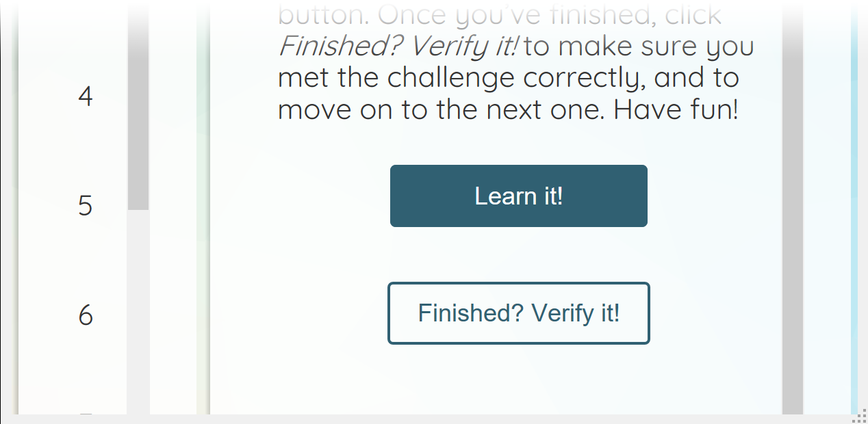Click the faded line ending in "click"

(500, 14)
